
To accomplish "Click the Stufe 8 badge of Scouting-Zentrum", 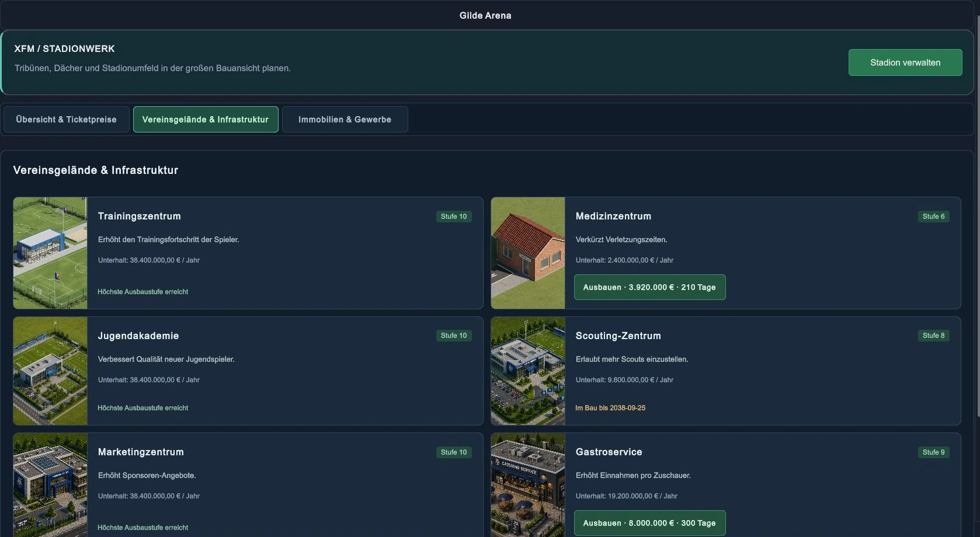I will click(x=934, y=336).
